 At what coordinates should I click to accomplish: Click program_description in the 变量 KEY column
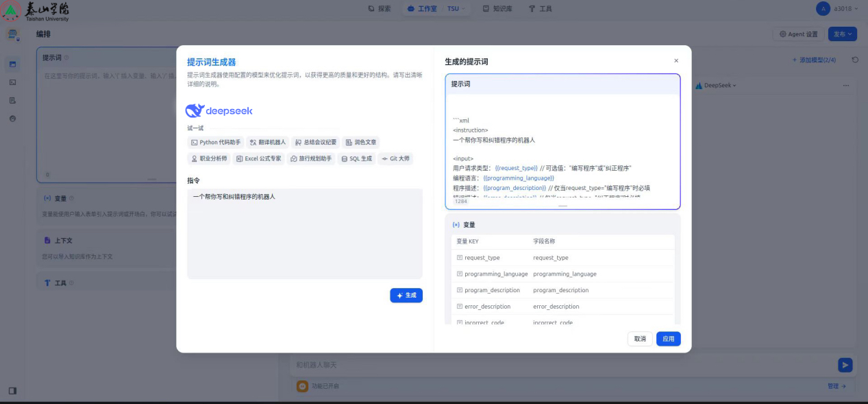tap(492, 290)
